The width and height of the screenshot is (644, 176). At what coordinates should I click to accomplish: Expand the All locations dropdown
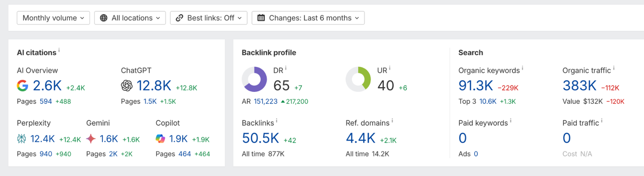130,18
